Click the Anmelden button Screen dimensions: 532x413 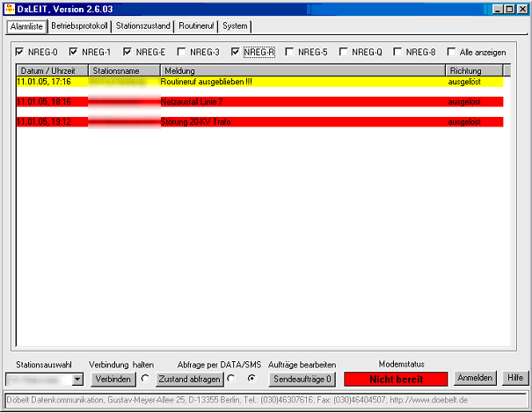click(x=475, y=378)
